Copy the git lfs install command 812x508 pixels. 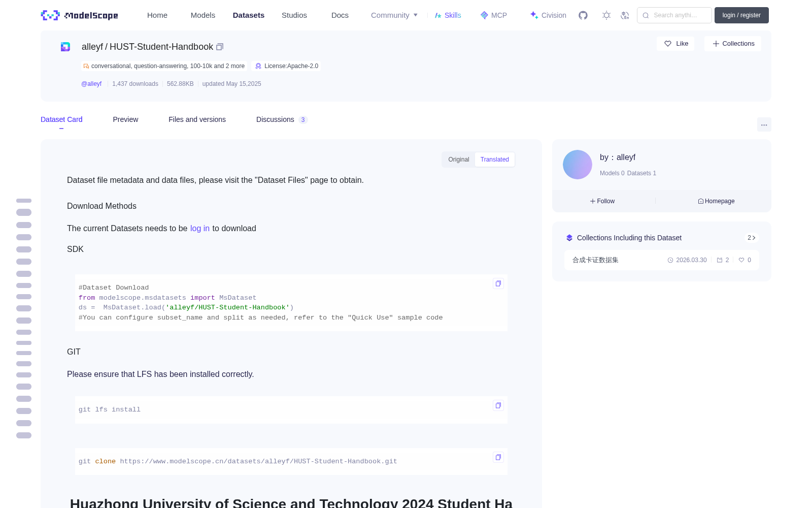(x=498, y=405)
